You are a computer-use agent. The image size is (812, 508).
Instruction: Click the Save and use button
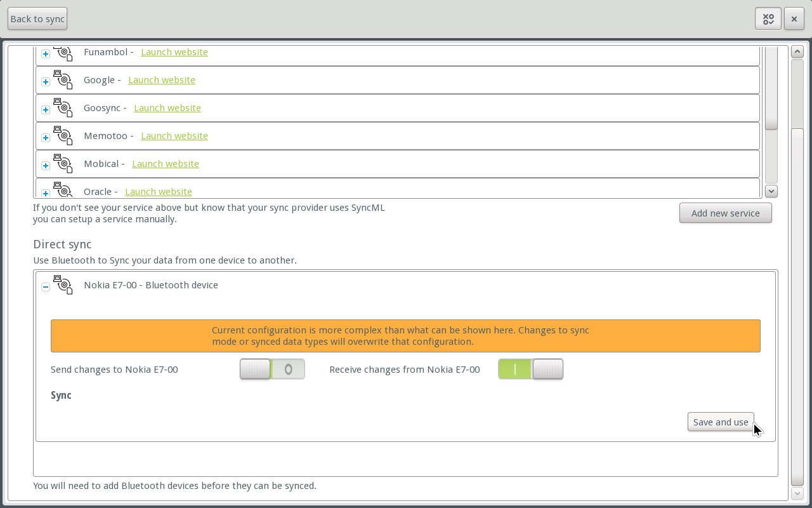pyautogui.click(x=721, y=422)
